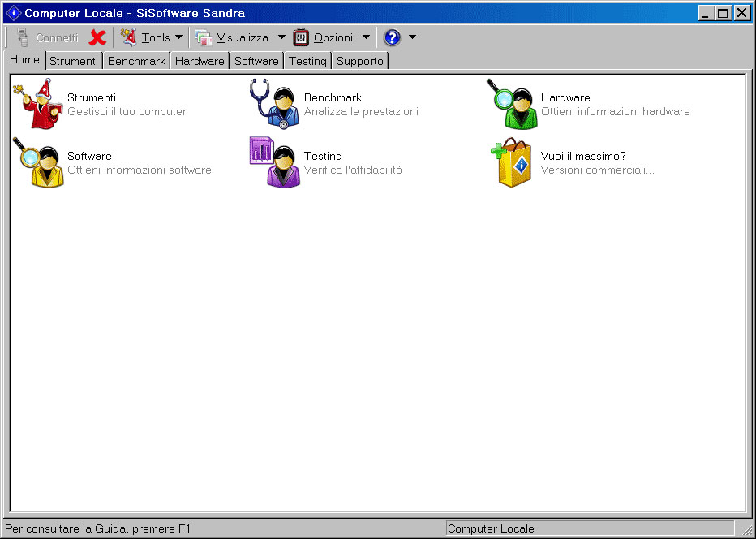Expand the Visualizza dropdown
The image size is (756, 539).
281,37
